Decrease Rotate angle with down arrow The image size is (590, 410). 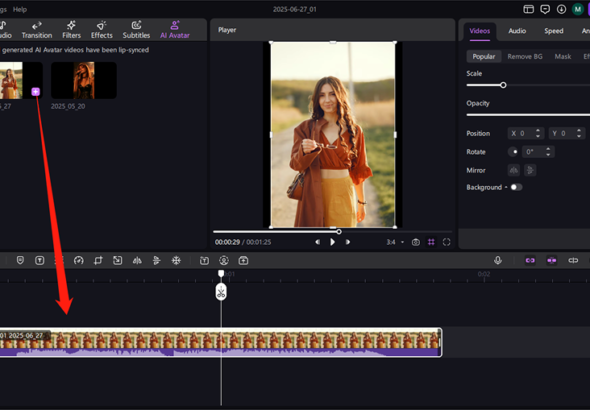[548, 154]
